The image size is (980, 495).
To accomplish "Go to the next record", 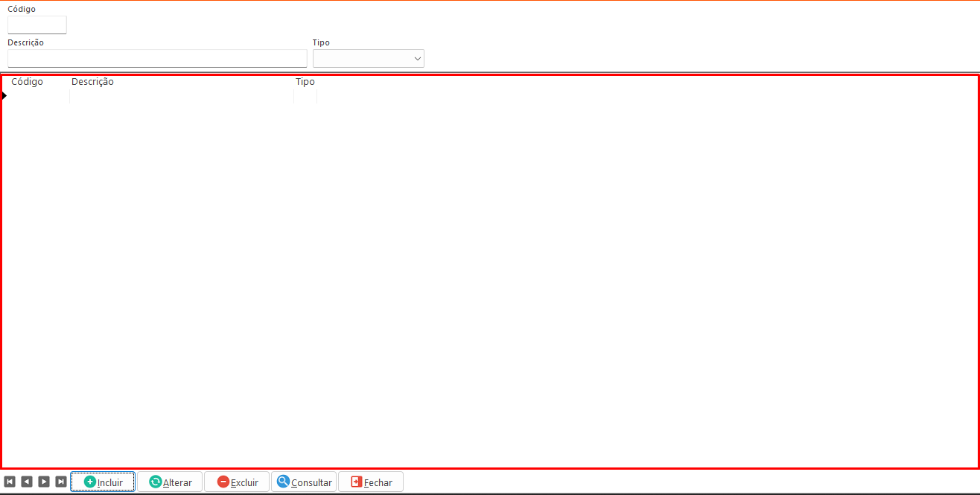I will click(x=44, y=482).
